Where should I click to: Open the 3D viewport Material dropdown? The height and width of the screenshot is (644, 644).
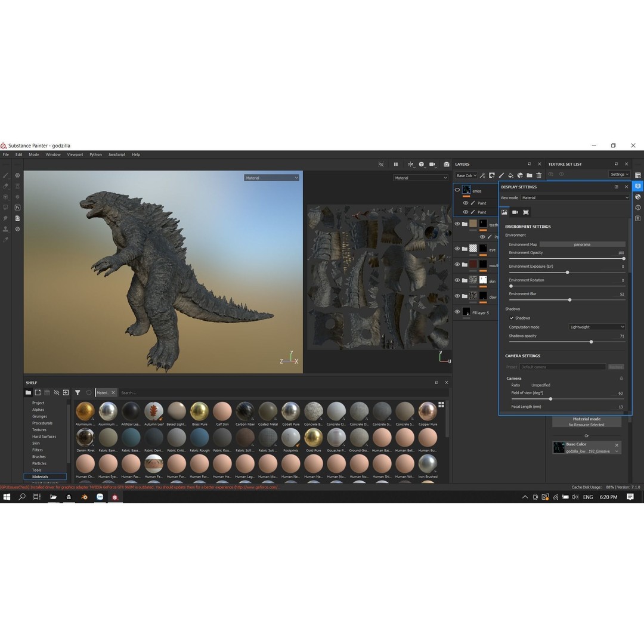tap(271, 178)
